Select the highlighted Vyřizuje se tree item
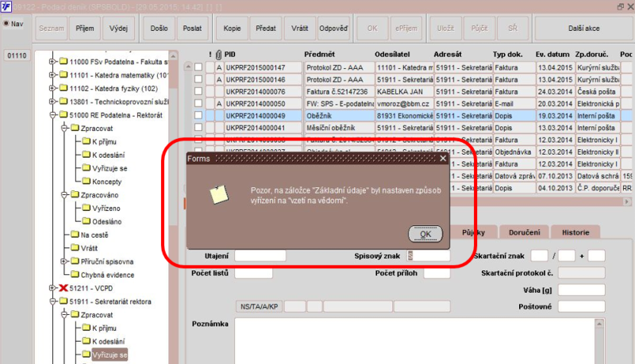Image resolution: width=635 pixels, height=364 pixels. 110,354
